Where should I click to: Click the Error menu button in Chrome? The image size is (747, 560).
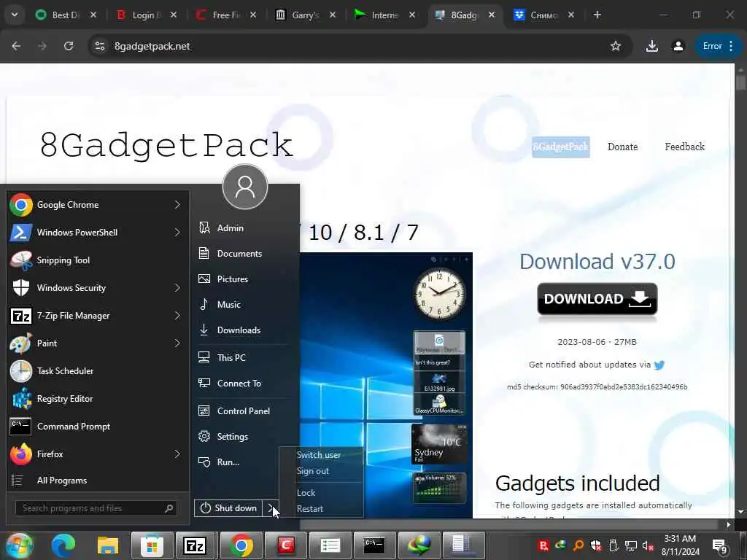719,46
